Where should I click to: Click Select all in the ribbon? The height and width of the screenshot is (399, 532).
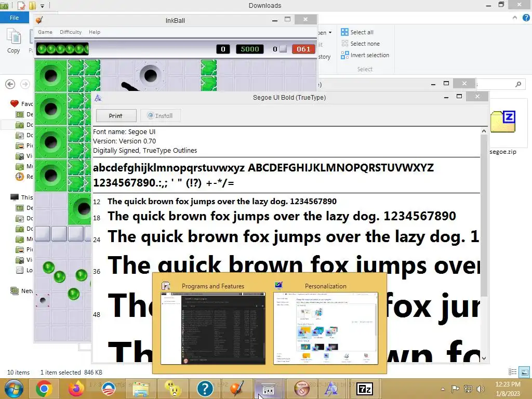pos(357,32)
